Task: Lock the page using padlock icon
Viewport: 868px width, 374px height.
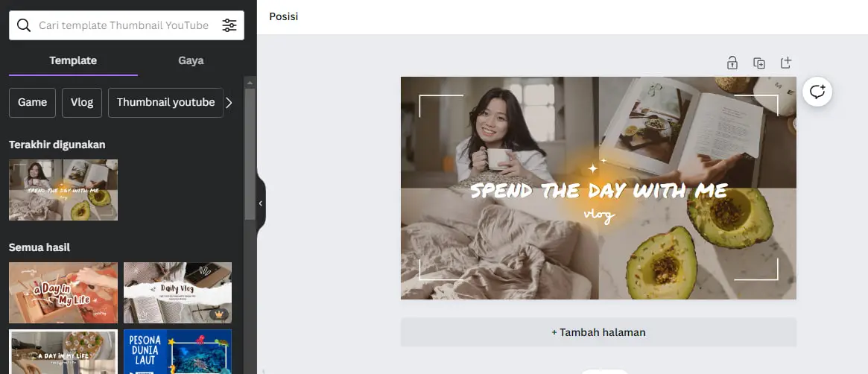Action: [x=732, y=63]
